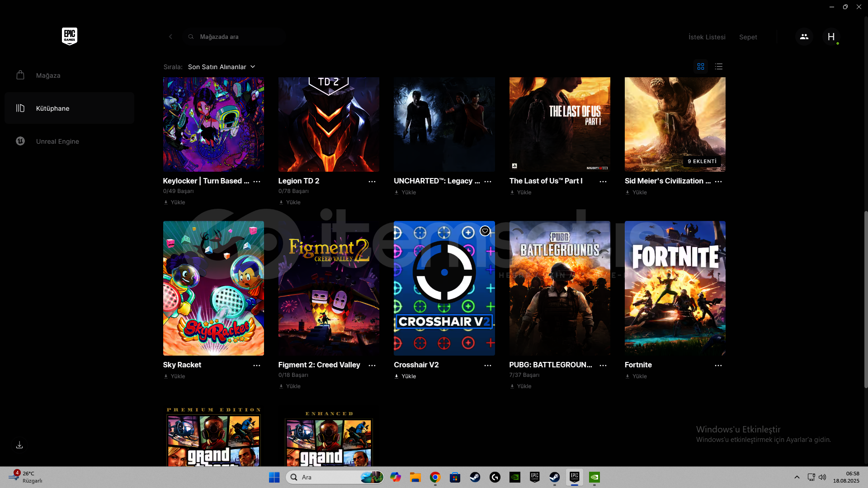Open options menu for Fortnite
The image size is (868, 488).
click(x=718, y=365)
